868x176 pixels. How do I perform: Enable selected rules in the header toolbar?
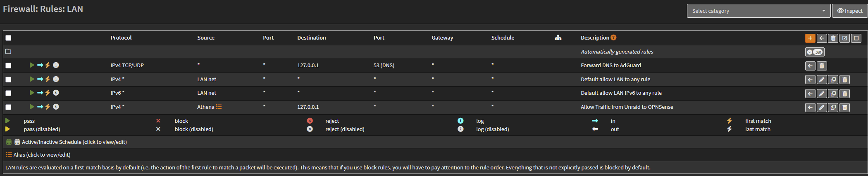coord(845,38)
